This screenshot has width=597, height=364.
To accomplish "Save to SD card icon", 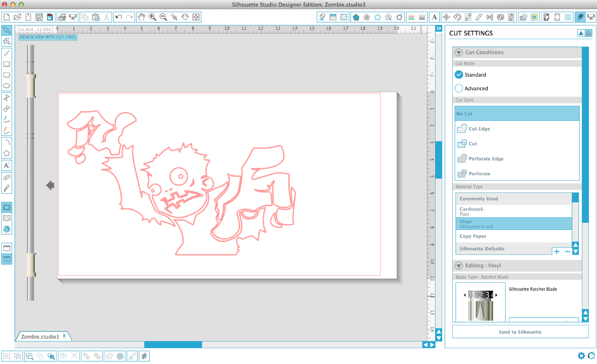I will click(50, 17).
